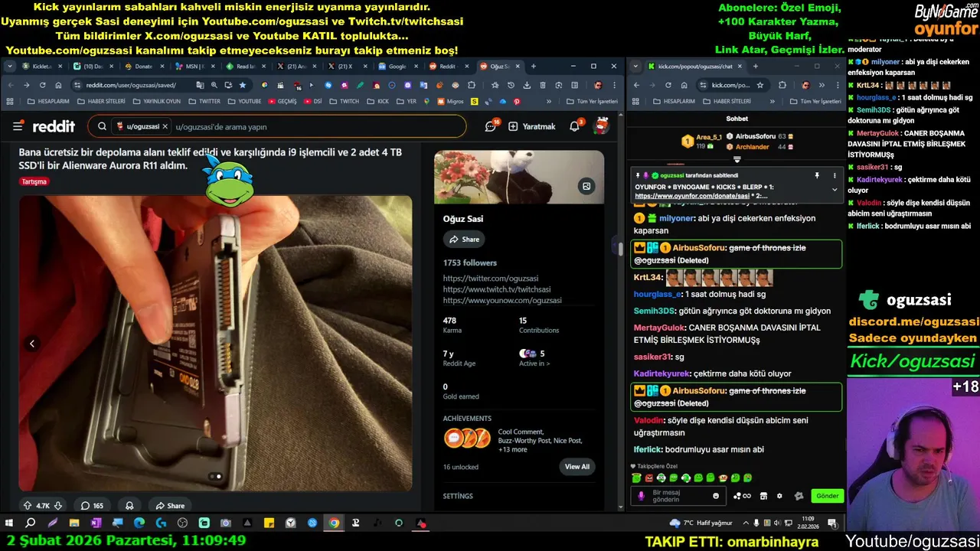The width and height of the screenshot is (980, 551).
Task: Expand pinned message in Kick chat
Action: [835, 190]
